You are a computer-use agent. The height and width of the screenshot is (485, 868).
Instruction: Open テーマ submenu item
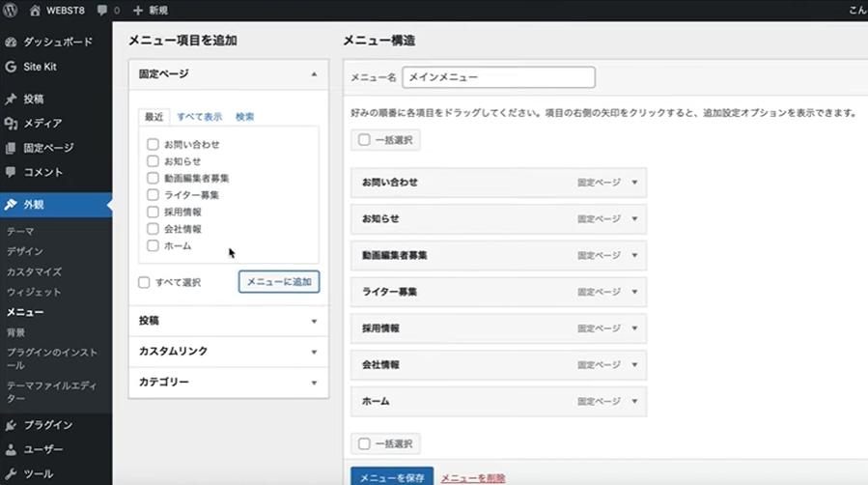coord(20,232)
